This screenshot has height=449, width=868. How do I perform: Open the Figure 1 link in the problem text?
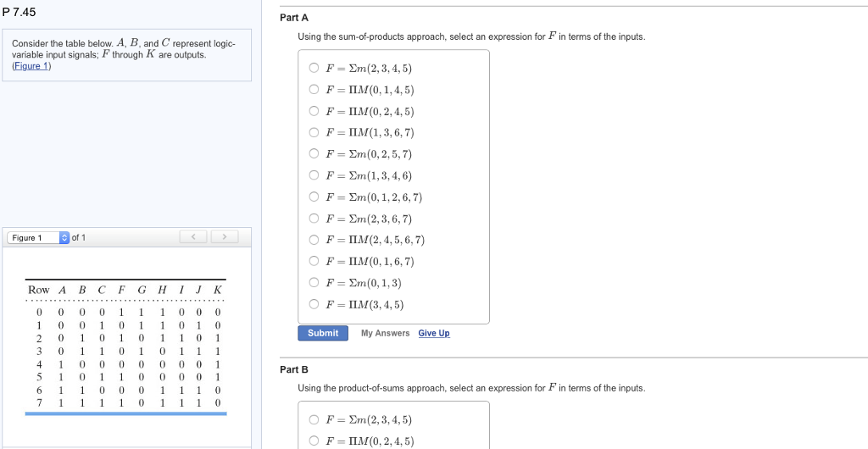point(31,66)
